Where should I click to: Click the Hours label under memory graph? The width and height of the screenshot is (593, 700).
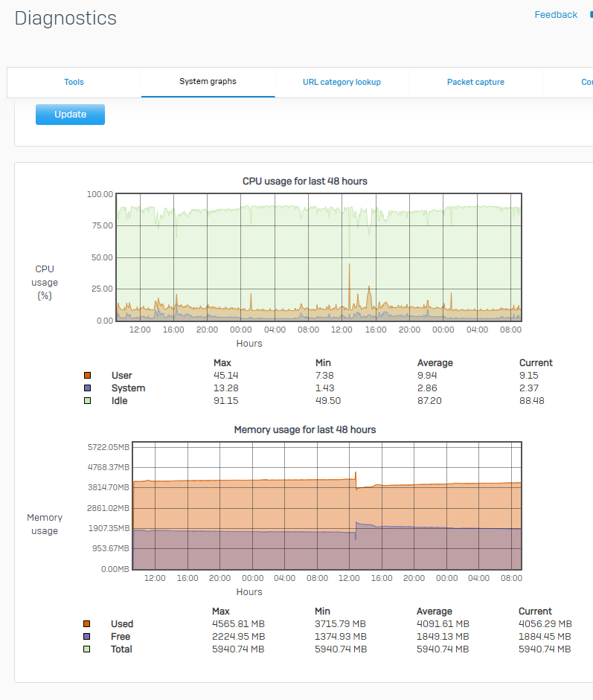(x=249, y=591)
